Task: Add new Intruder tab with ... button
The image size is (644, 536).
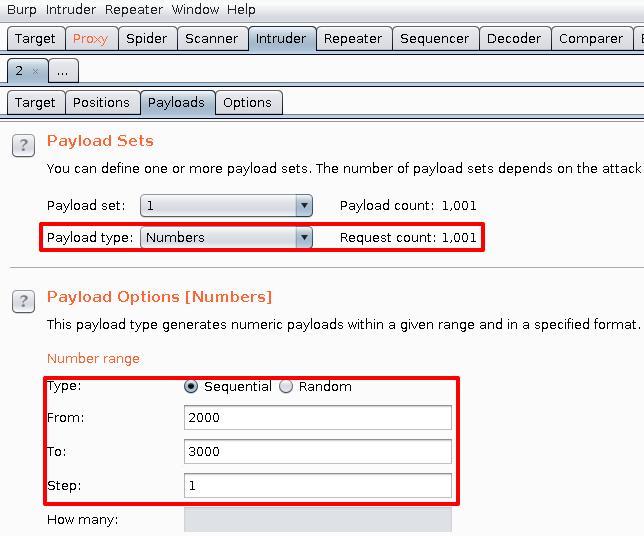Action: (x=62, y=71)
